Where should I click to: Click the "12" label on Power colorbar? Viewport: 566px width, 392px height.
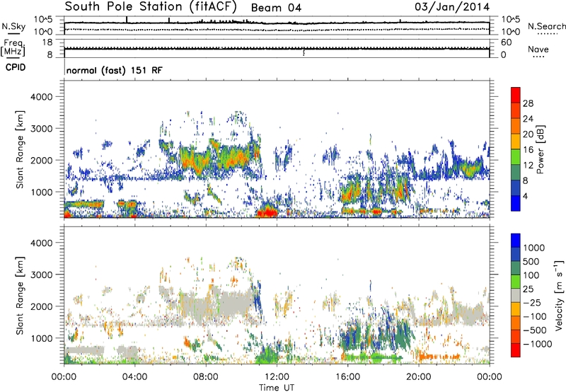click(528, 166)
